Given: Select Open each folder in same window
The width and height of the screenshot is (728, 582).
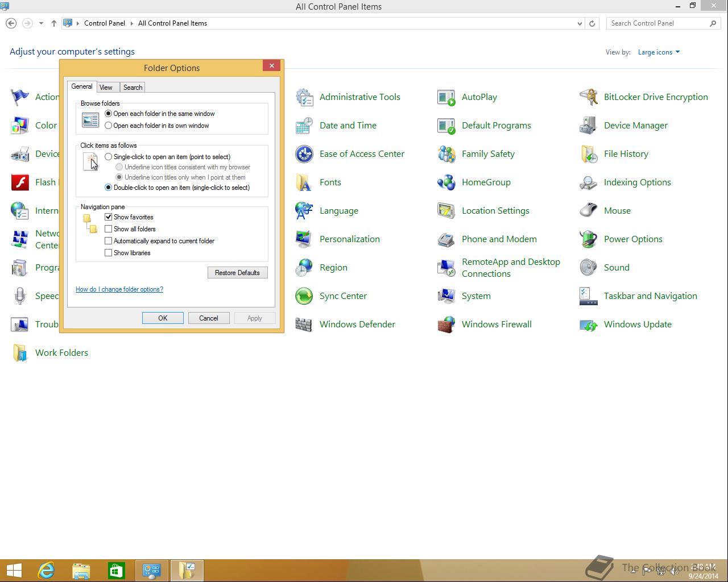Looking at the screenshot, I should [108, 114].
